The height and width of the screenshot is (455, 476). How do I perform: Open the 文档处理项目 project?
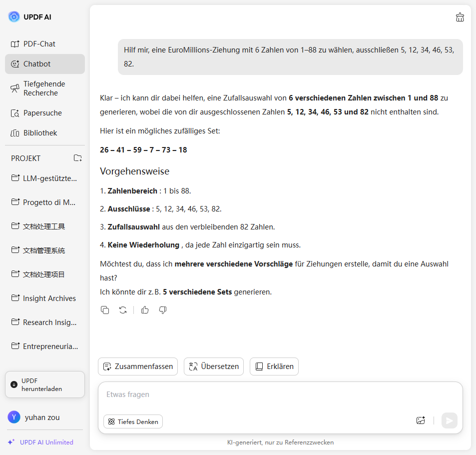click(45, 274)
